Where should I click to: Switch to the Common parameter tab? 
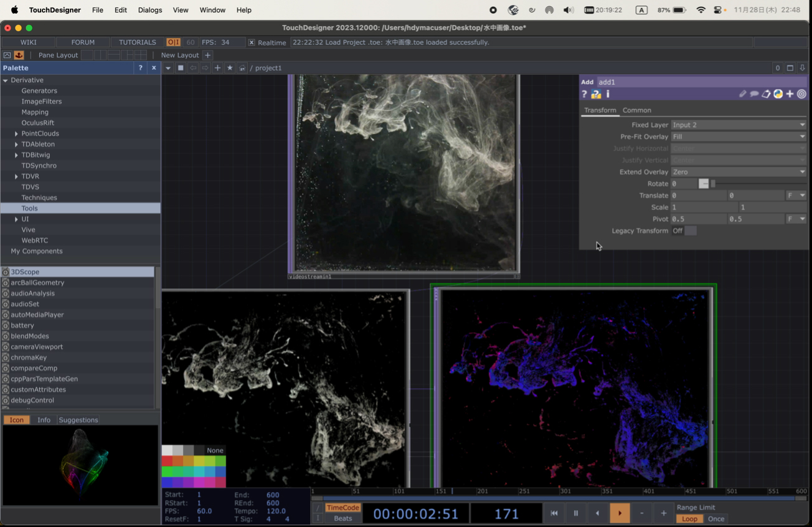pos(636,110)
